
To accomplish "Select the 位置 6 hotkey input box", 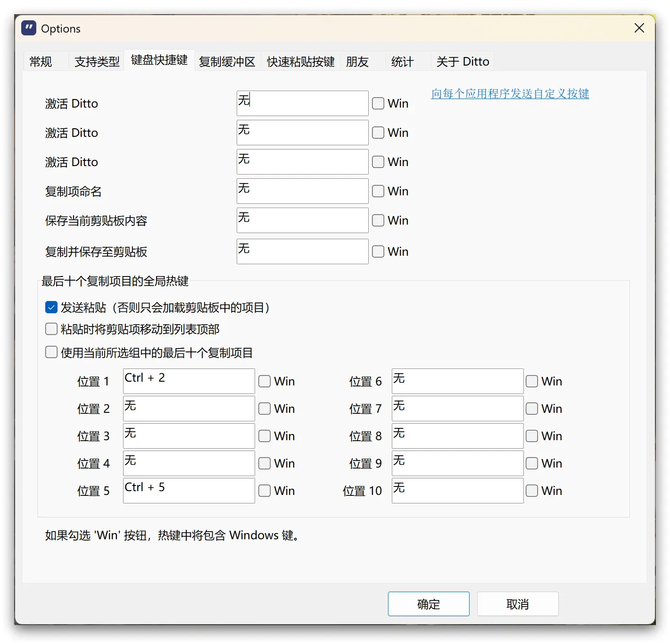I will [x=457, y=381].
